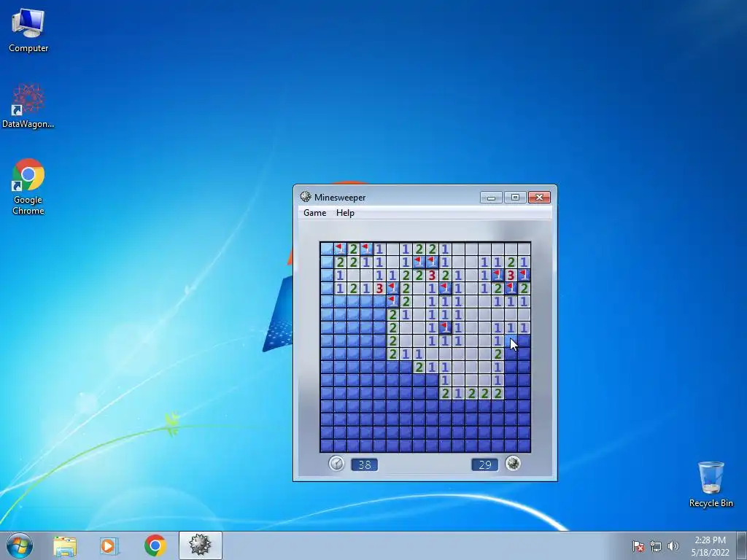
Task: Open the Windows Start menu
Action: 20,545
